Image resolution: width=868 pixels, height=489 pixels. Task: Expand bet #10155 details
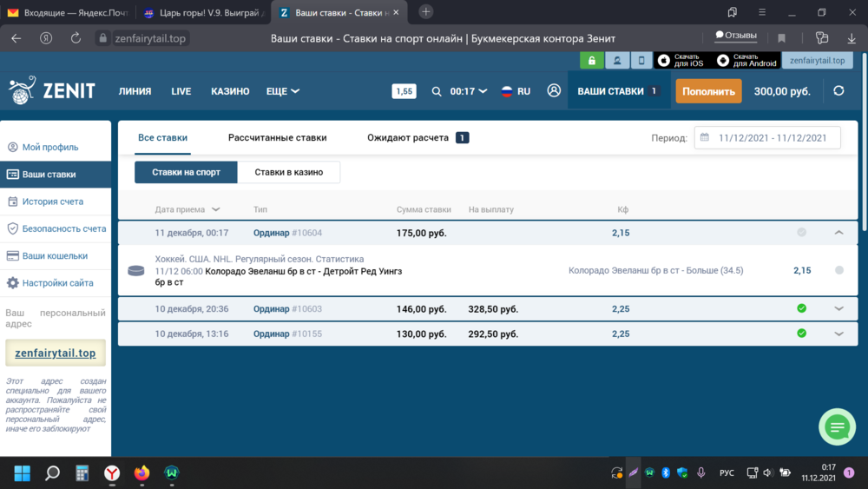click(x=838, y=334)
